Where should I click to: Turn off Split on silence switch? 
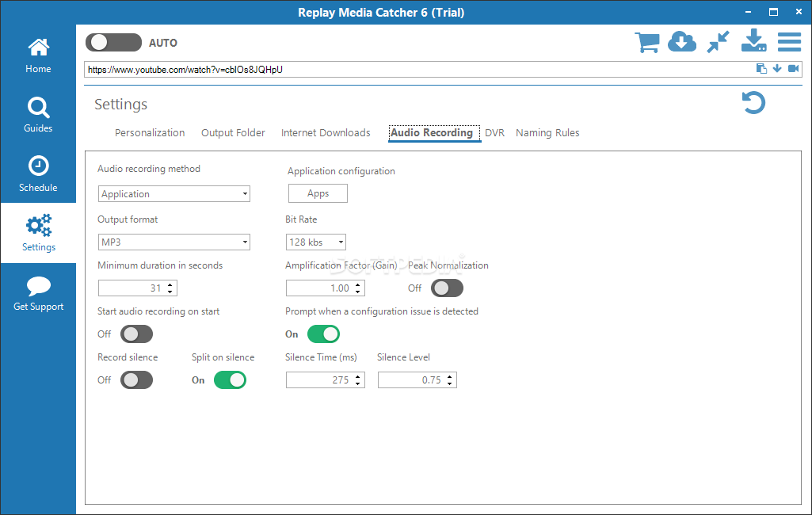coord(230,380)
